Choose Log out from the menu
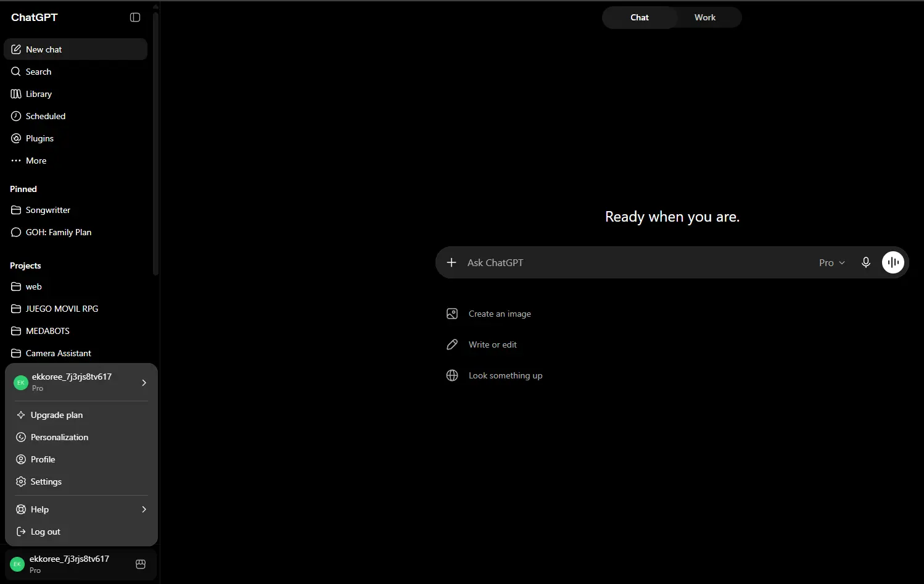 pos(81,532)
